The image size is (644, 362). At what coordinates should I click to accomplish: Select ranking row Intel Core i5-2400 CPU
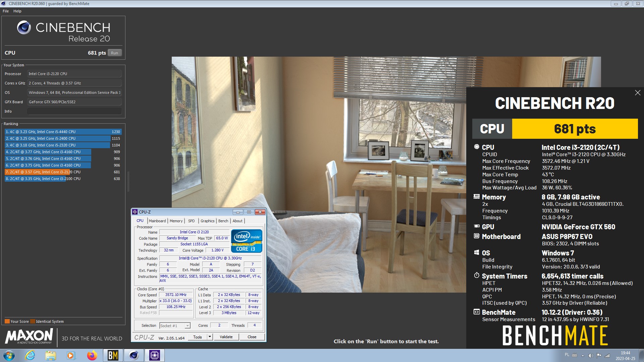[63, 138]
